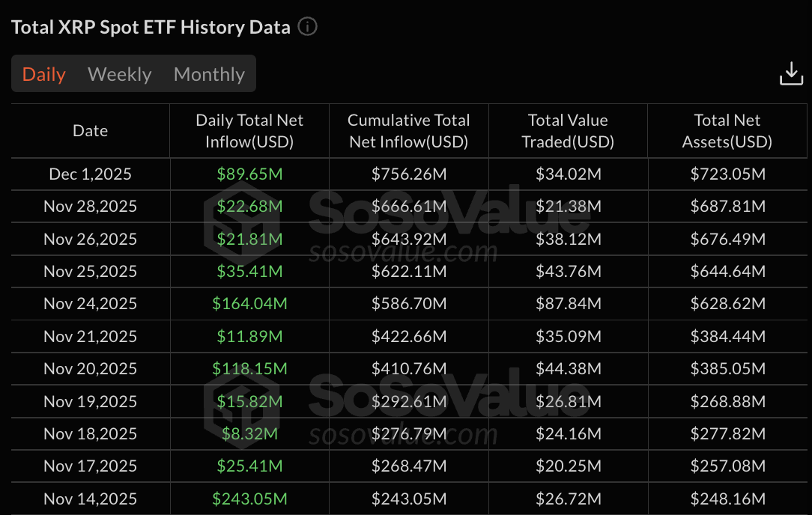Click the $22.68M daily inflow value
Image resolution: width=812 pixels, height=515 pixels.
pos(249,206)
